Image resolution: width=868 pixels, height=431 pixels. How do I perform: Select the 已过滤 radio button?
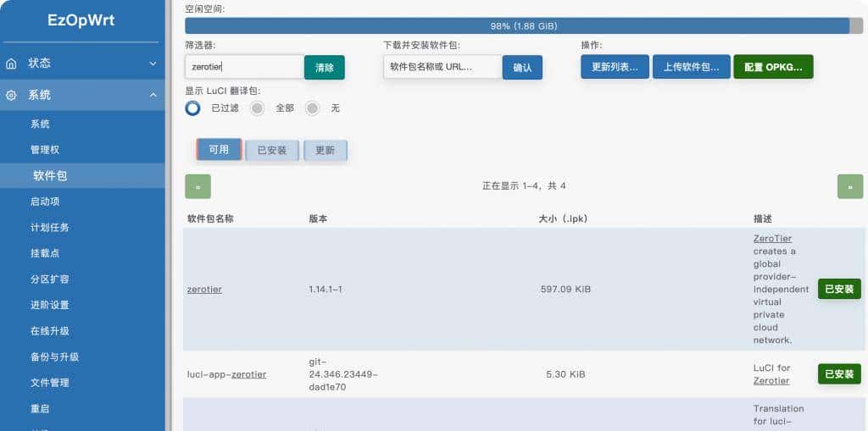(x=192, y=108)
